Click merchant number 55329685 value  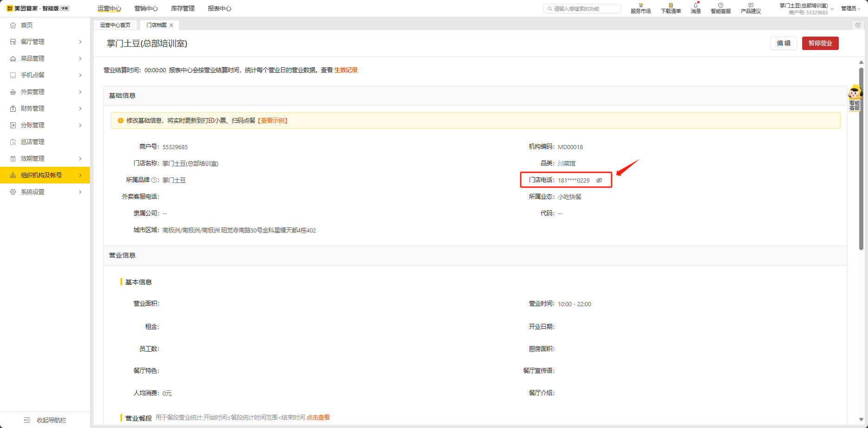tap(175, 147)
